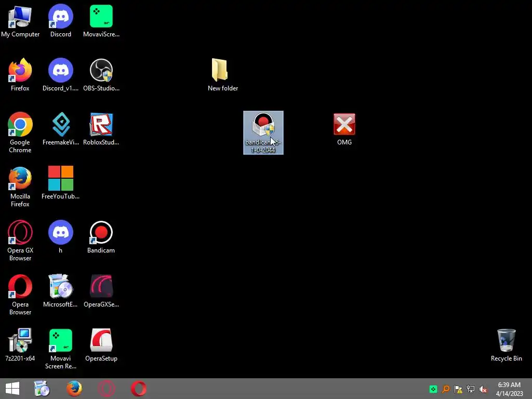Select the OBS-Studio installer icon
Image resolution: width=532 pixels, height=399 pixels.
coord(101,75)
